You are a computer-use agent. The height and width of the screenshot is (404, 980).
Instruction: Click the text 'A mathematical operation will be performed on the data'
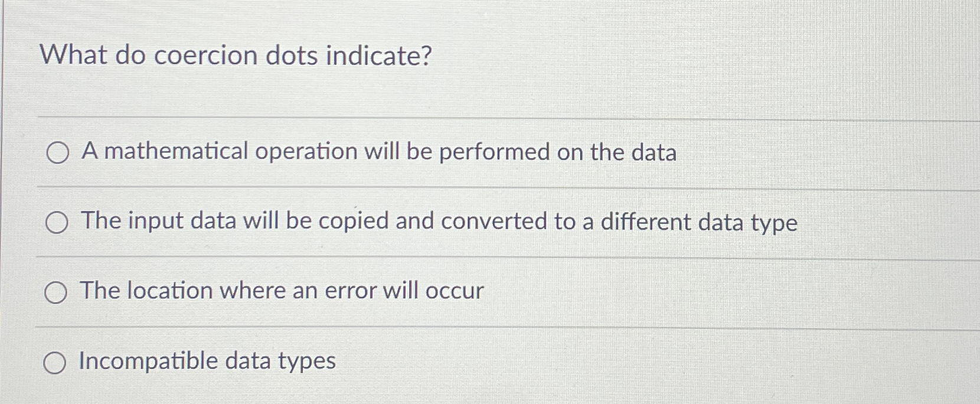click(378, 153)
